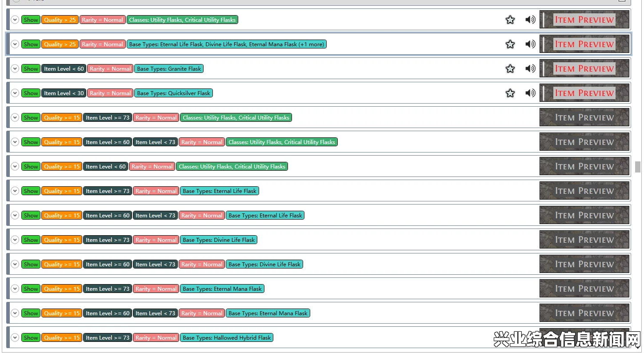Viewport: 644px width, 353px height.
Task: Expand chevron of Utility Flasks Item Level < 73 rule
Action: pos(15,142)
